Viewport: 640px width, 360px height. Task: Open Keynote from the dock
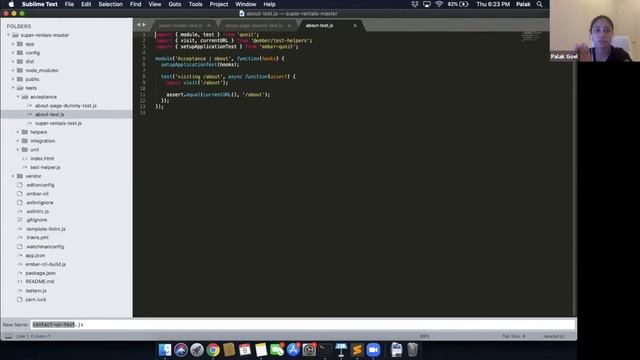pos(341,350)
